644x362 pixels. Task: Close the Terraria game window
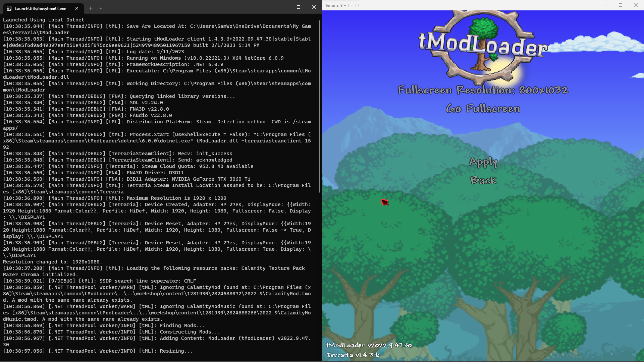[x=636, y=5]
